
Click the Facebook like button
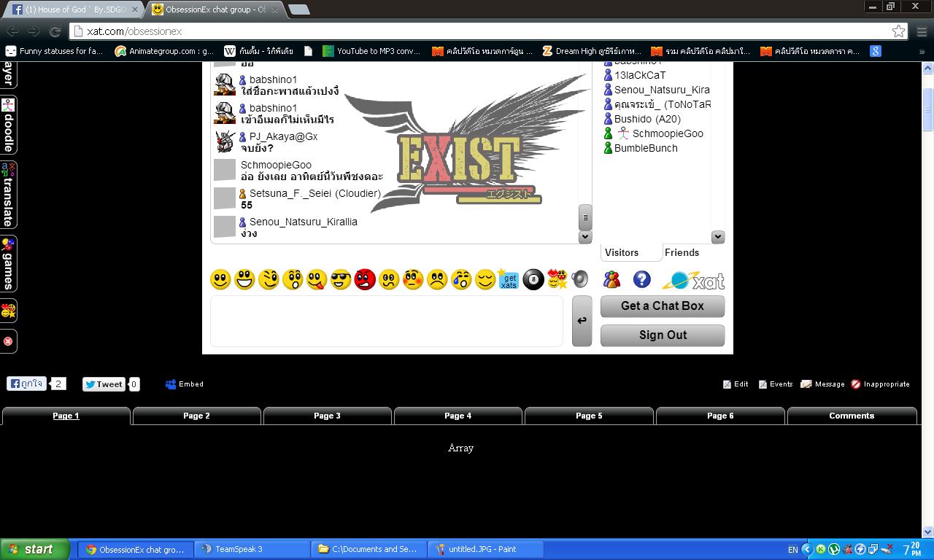pyautogui.click(x=26, y=384)
